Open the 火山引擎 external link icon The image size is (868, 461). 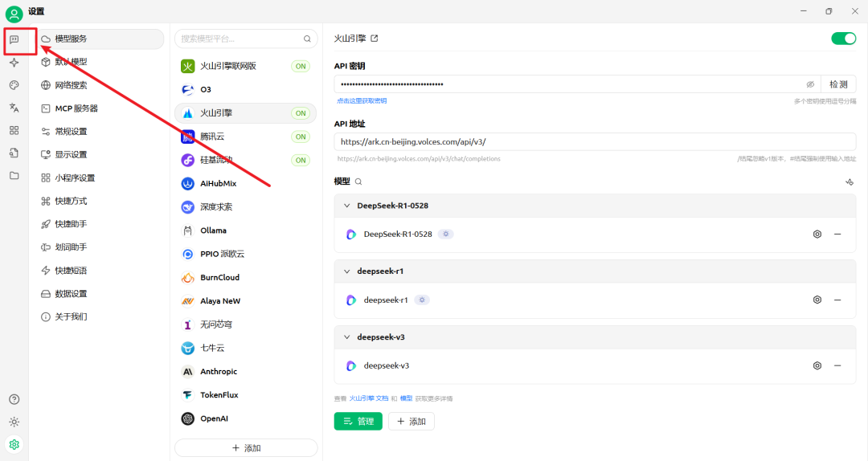pos(375,39)
